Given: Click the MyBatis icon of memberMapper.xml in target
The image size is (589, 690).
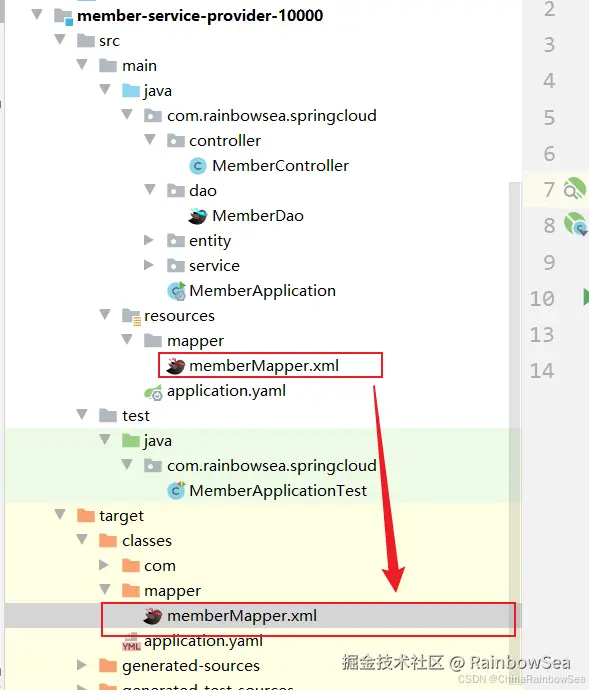Looking at the screenshot, I should [153, 616].
